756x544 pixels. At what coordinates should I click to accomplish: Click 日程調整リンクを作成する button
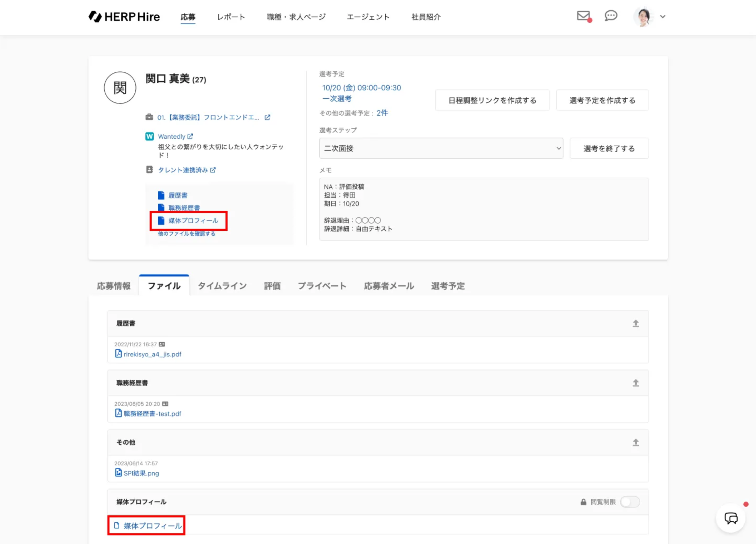tap(492, 100)
